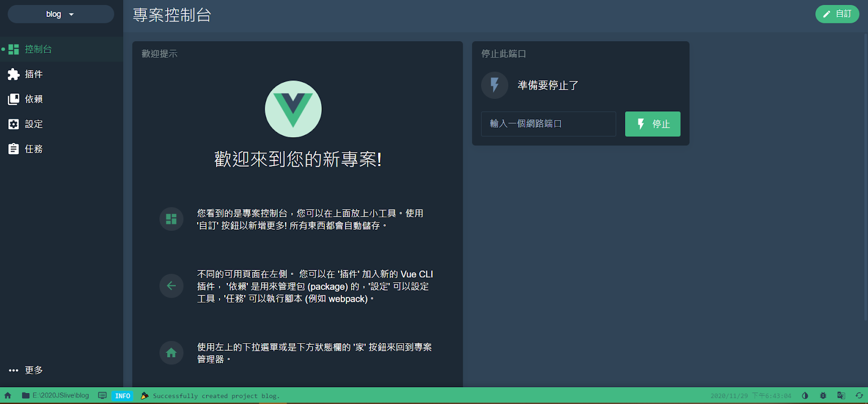Open the blog project dropdown
868x404 pixels.
coord(61,14)
